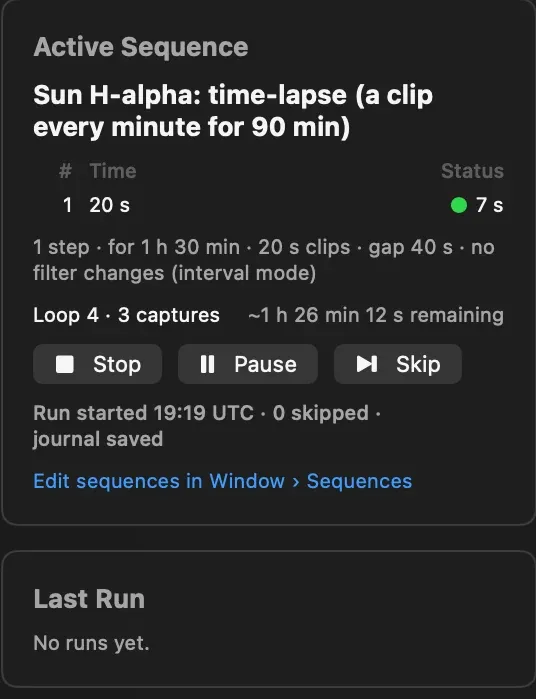Pause the active sequence
This screenshot has width=536, height=699.
click(x=248, y=364)
